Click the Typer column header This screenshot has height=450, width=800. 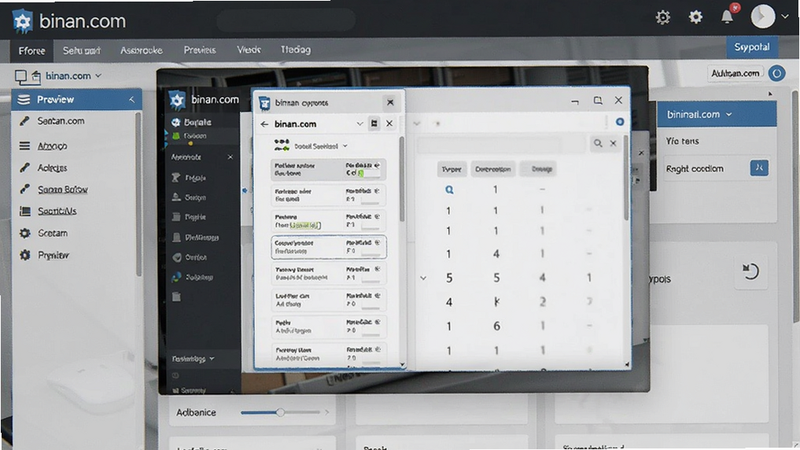451,169
